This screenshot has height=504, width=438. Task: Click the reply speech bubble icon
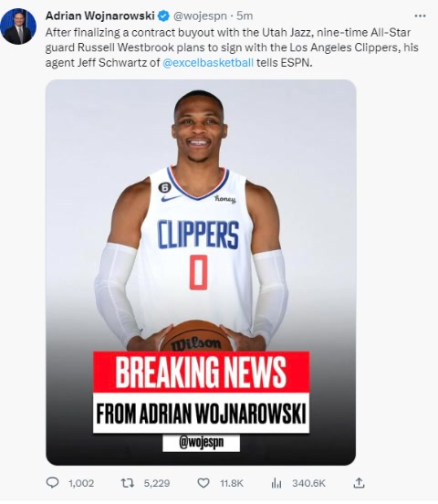(53, 483)
